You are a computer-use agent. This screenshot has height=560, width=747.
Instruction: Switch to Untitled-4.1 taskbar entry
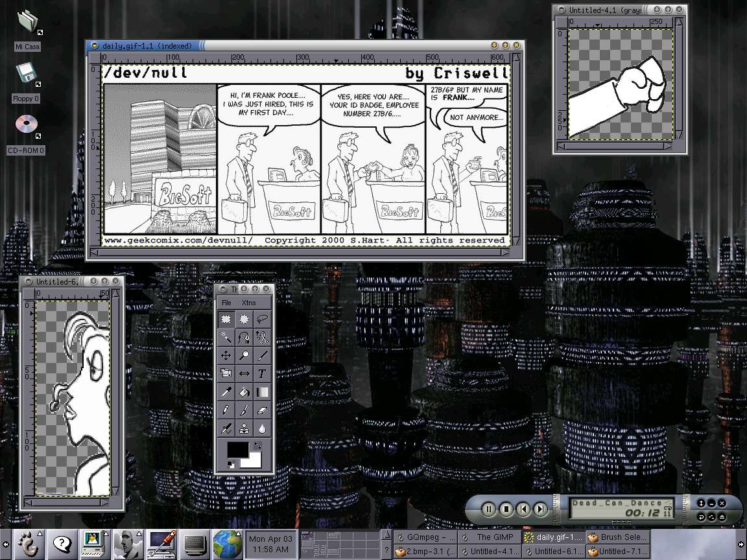point(490,552)
